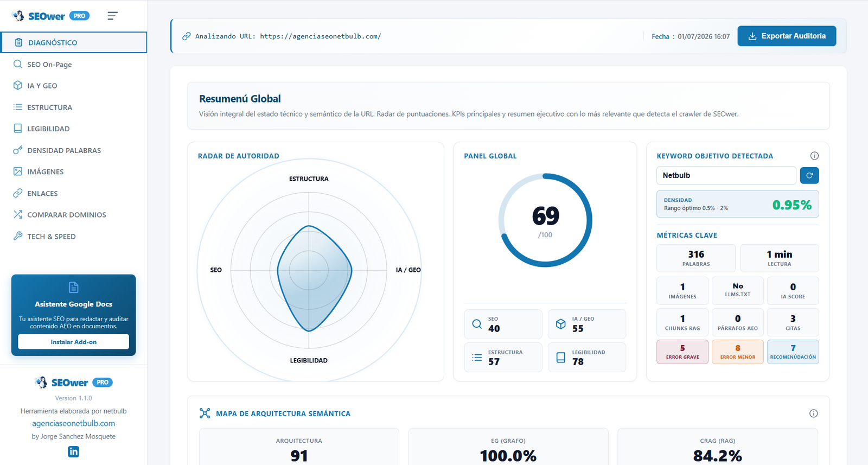Click the 1 min LECTURA tile
Viewport: 868px width, 465px height.
780,258
